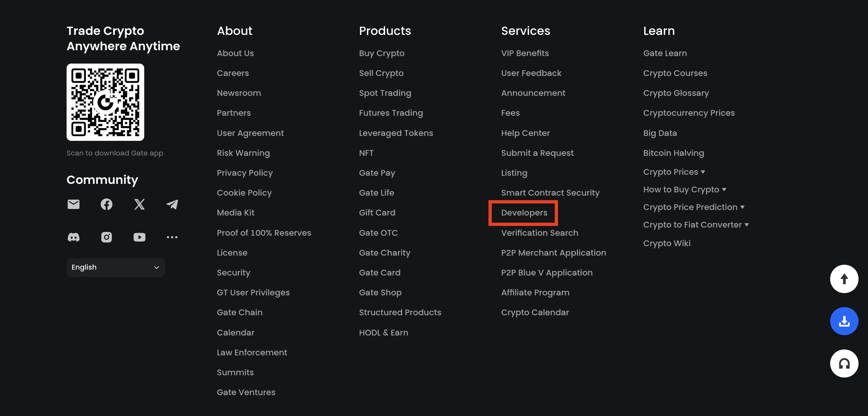The height and width of the screenshot is (416, 868).
Task: Open the English language dropdown
Action: [x=116, y=268]
